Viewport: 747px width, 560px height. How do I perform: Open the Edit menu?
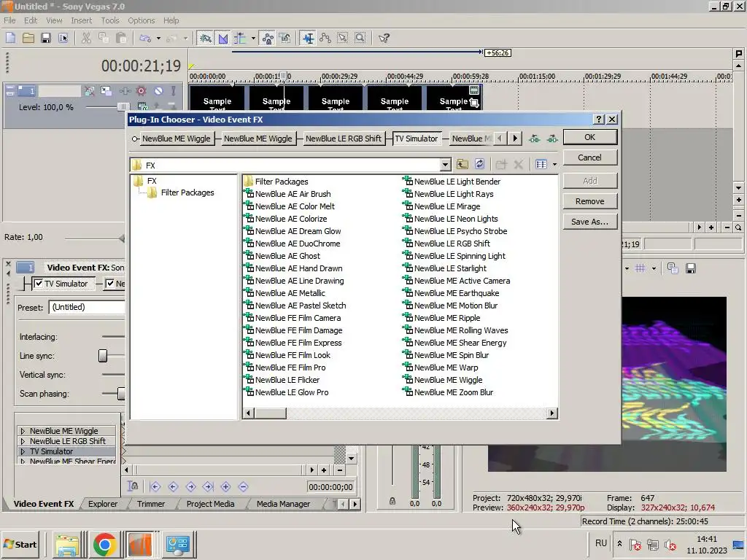click(31, 20)
